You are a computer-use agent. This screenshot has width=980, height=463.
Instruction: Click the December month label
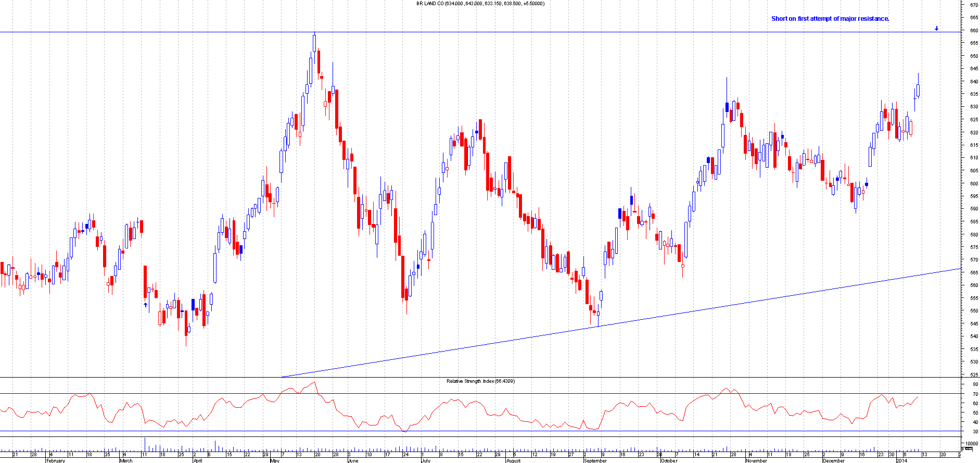pos(833,460)
